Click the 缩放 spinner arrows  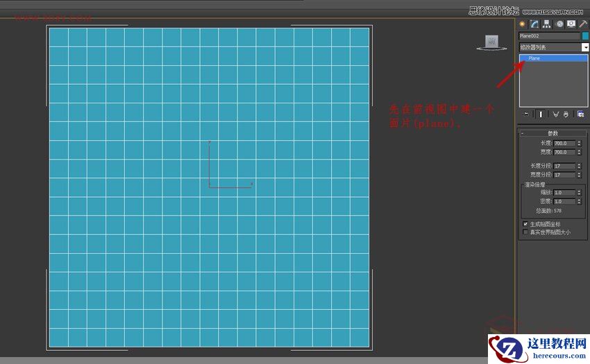coord(580,193)
